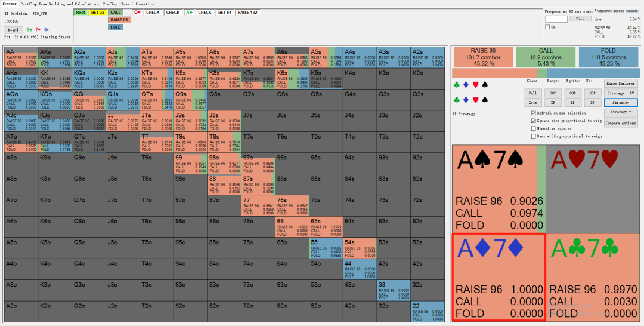The width and height of the screenshot is (644, 326).
Task: Select the A♠7♠ combo tile
Action: pos(499,189)
